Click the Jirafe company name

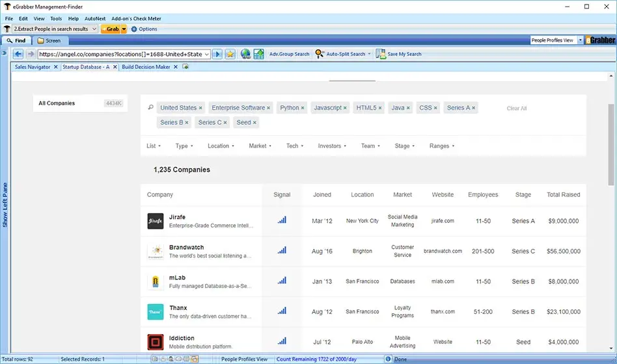tap(177, 217)
